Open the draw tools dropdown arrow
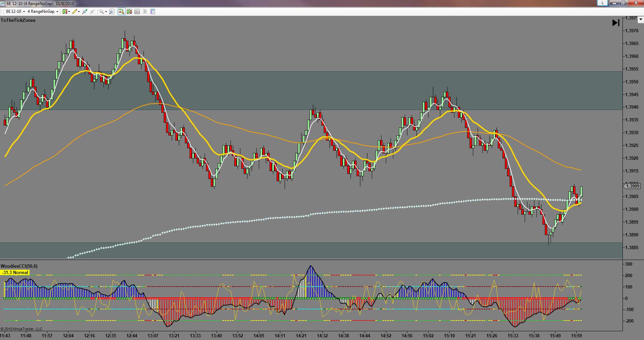This screenshot has height=340, width=644. (x=79, y=11)
